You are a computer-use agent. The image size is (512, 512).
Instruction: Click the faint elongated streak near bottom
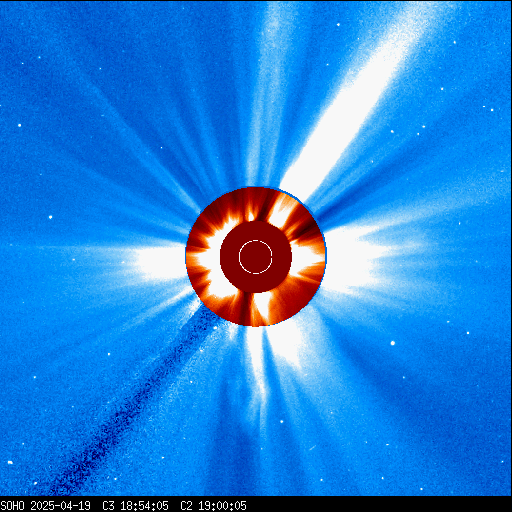pyautogui.click(x=312, y=448)
